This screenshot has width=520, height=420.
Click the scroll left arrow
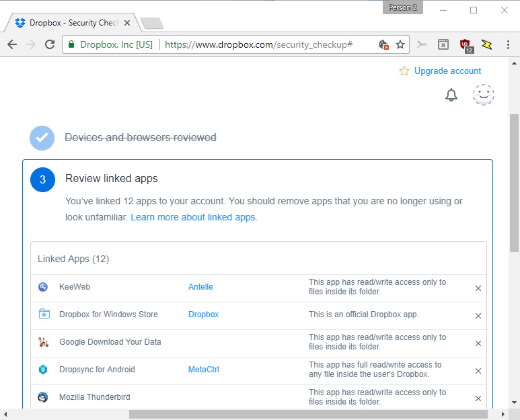coord(5,414)
